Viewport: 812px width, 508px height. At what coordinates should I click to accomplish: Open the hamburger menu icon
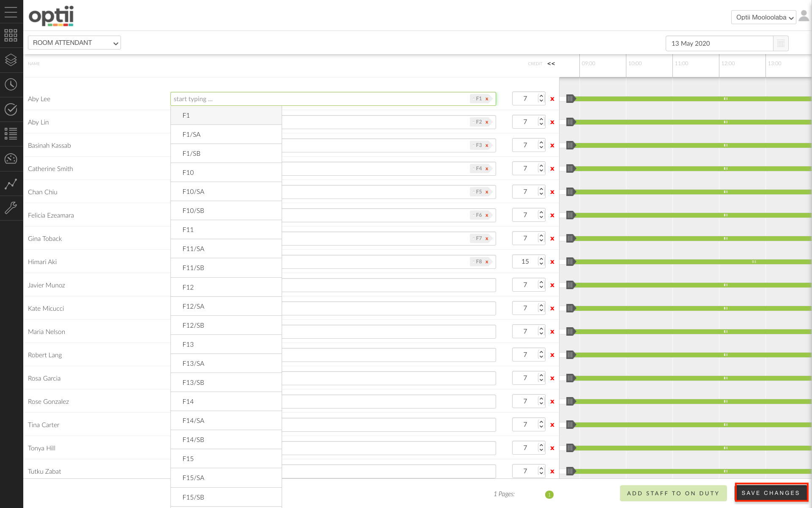point(11,12)
